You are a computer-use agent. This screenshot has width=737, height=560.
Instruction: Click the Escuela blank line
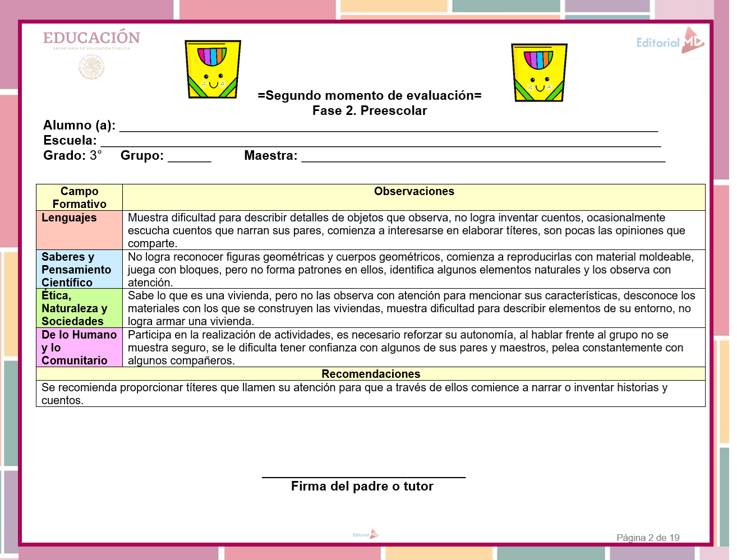pos(380,141)
